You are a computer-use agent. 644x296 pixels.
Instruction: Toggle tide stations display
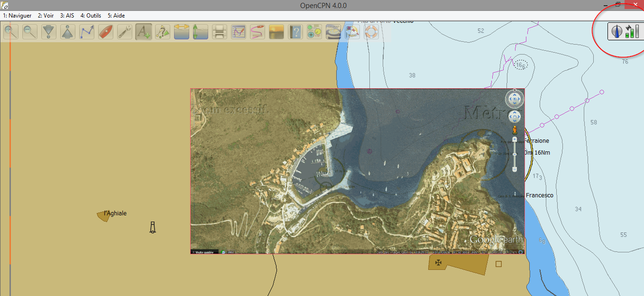(x=201, y=32)
